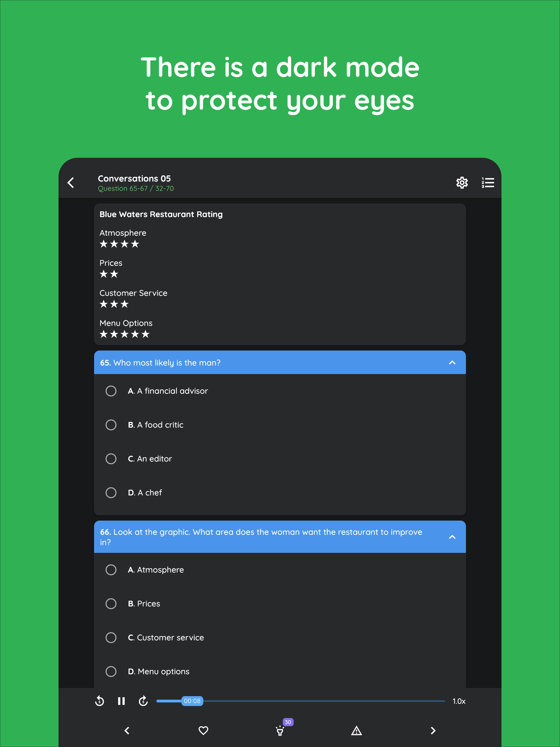560x747 pixels.
Task: Tap the Conversations 05 title
Action: (x=134, y=178)
